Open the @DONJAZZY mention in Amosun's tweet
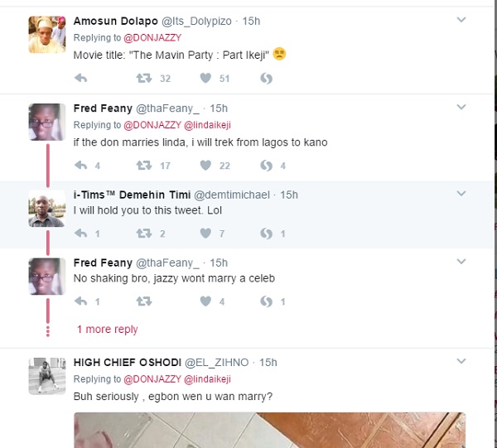The image size is (497, 448). click(x=155, y=37)
